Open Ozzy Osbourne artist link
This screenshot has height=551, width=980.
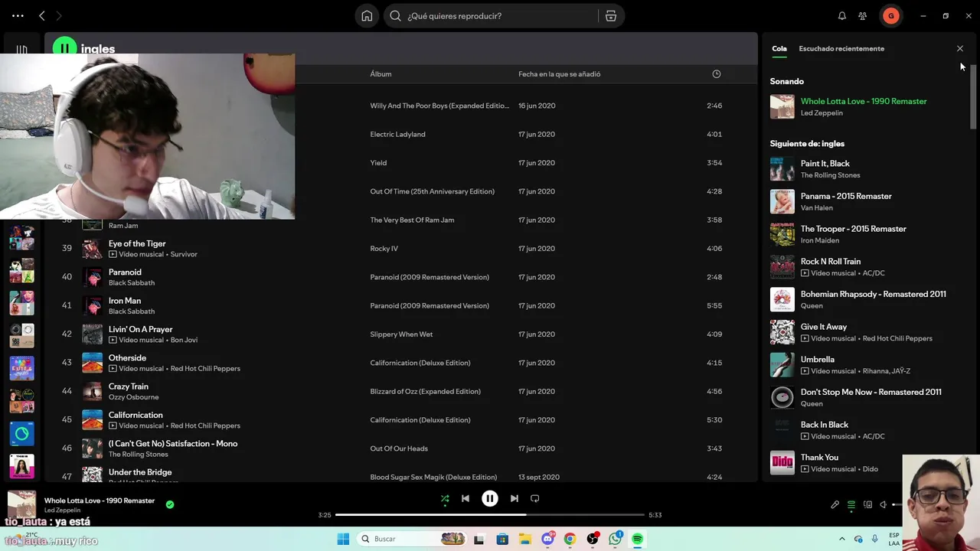[133, 397]
